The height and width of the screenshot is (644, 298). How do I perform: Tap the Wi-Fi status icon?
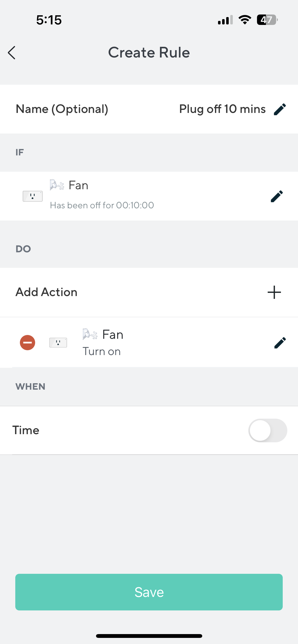pos(245,20)
